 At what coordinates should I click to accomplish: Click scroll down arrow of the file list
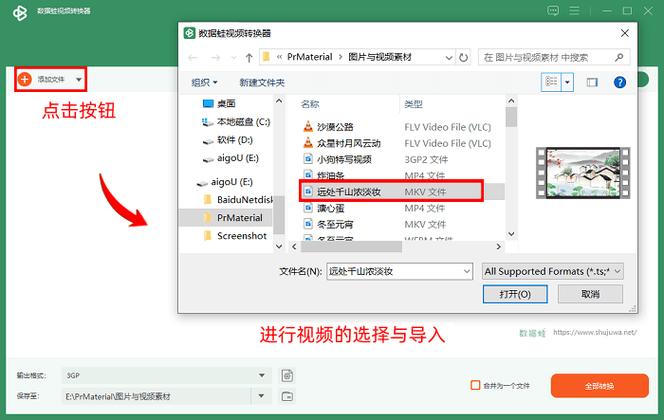pos(511,234)
